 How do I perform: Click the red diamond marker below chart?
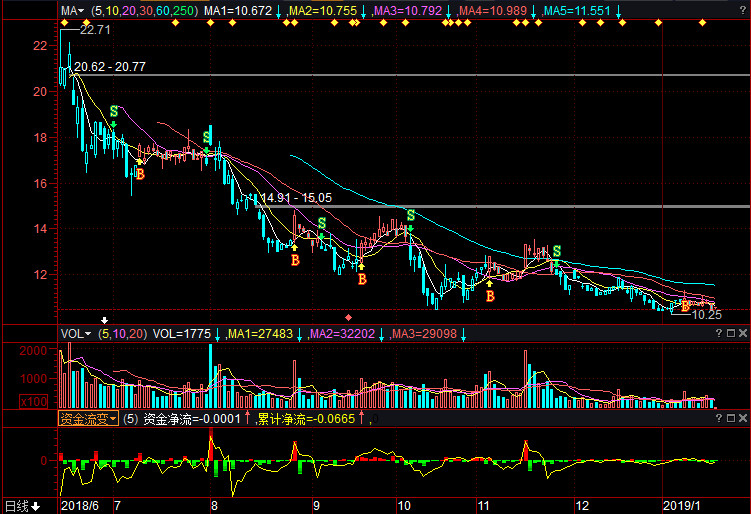coord(348,316)
